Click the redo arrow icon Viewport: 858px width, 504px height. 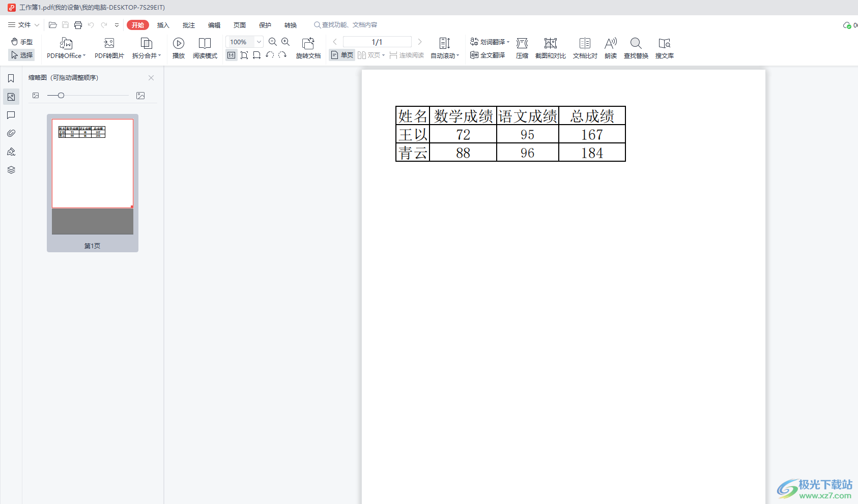(104, 25)
